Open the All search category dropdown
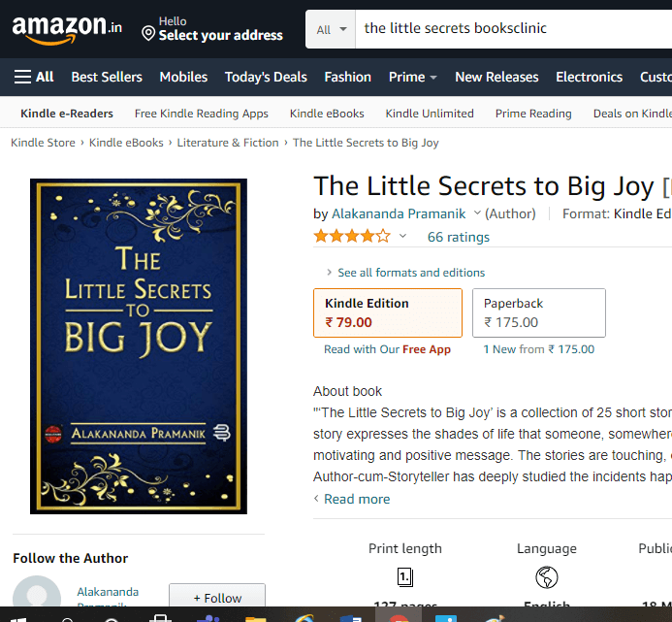Screen dimensions: 672x622 pyautogui.click(x=331, y=30)
